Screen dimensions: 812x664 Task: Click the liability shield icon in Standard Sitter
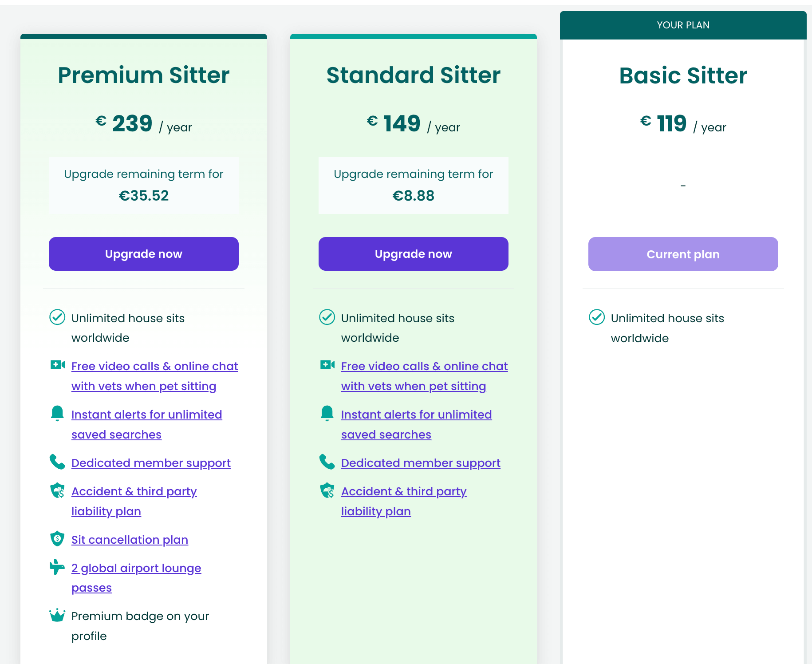tap(327, 490)
